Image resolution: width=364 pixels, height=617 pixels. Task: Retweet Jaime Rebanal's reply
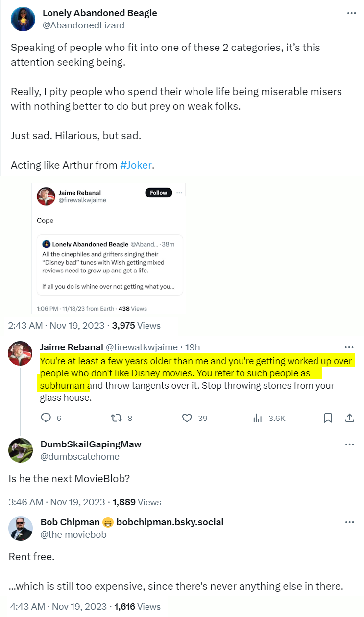tap(116, 418)
